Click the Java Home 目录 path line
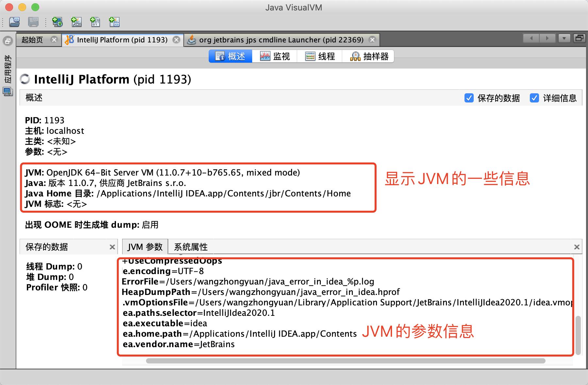This screenshot has height=385, width=588. [x=188, y=193]
